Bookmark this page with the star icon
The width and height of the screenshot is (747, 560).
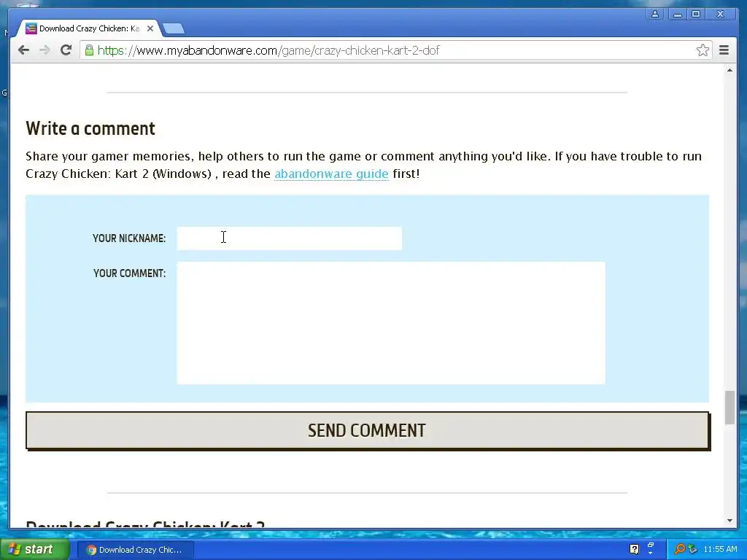[x=703, y=50]
